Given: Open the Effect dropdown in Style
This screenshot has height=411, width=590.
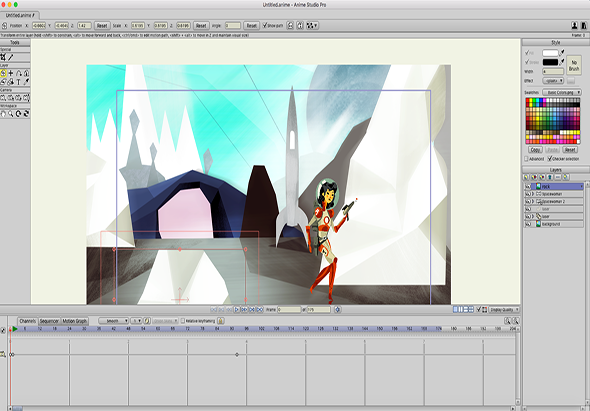Looking at the screenshot, I should tap(553, 81).
